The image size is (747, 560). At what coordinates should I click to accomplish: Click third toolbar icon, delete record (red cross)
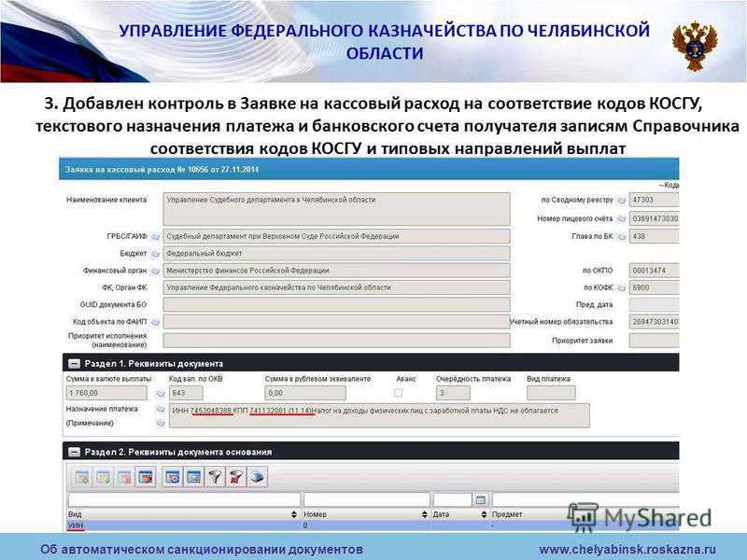(124, 477)
